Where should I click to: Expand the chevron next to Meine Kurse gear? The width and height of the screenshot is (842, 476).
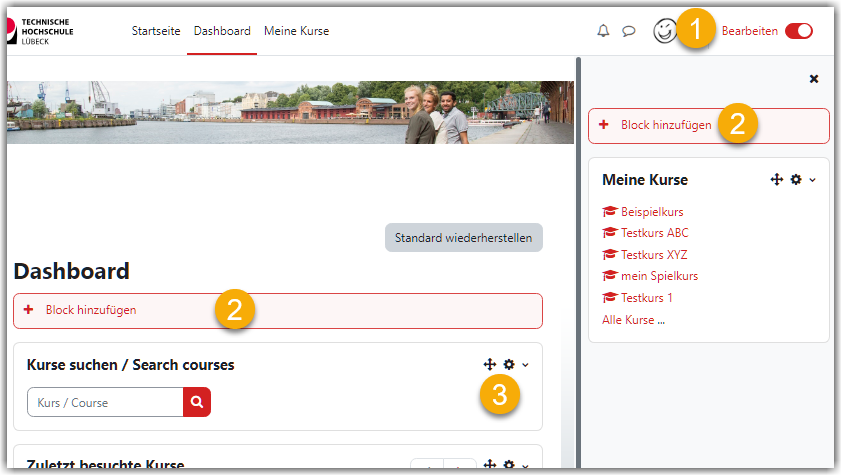click(x=812, y=180)
